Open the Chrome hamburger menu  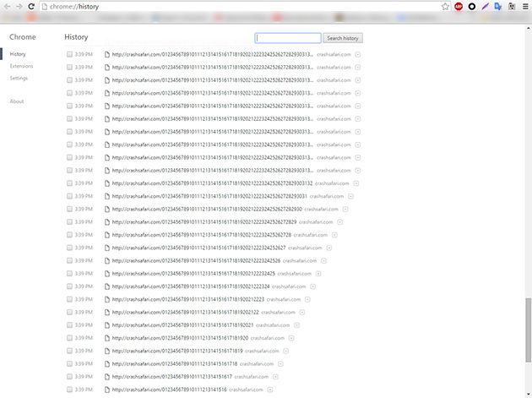(525, 7)
